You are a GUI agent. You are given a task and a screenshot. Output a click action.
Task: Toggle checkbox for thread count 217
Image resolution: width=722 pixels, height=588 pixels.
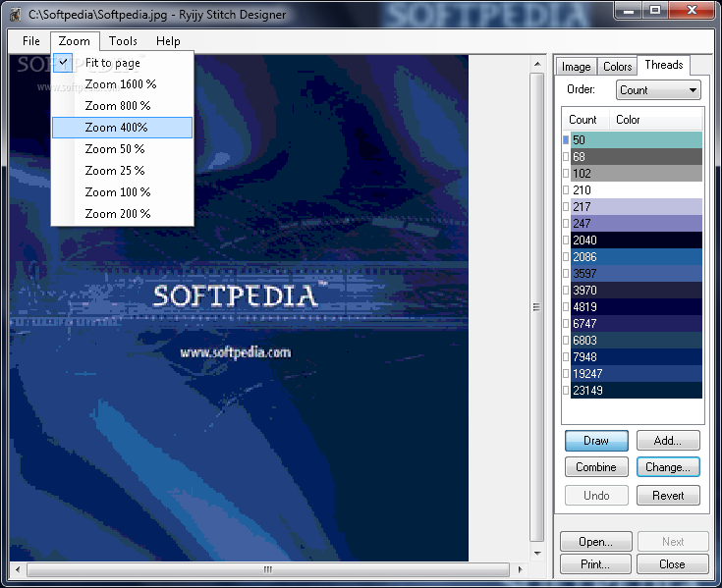(566, 206)
